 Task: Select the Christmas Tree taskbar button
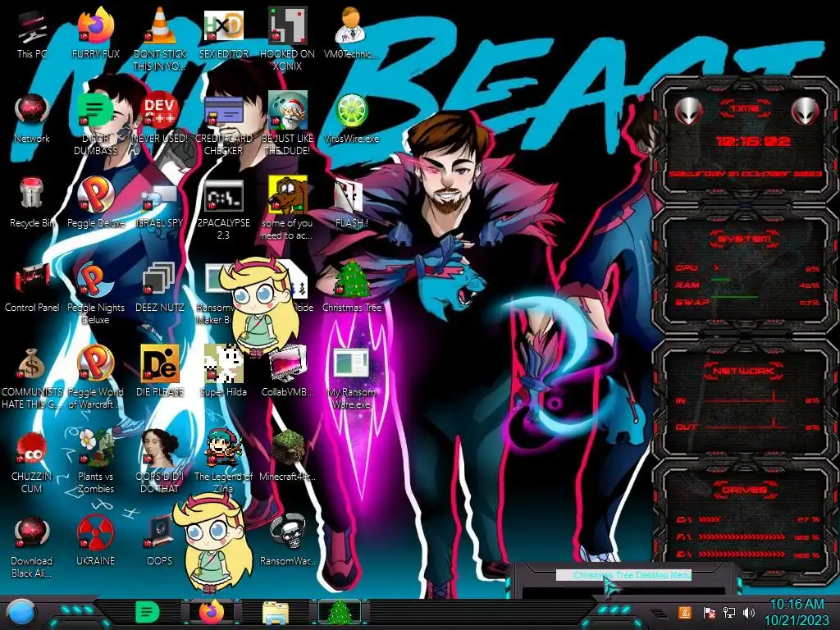[340, 612]
